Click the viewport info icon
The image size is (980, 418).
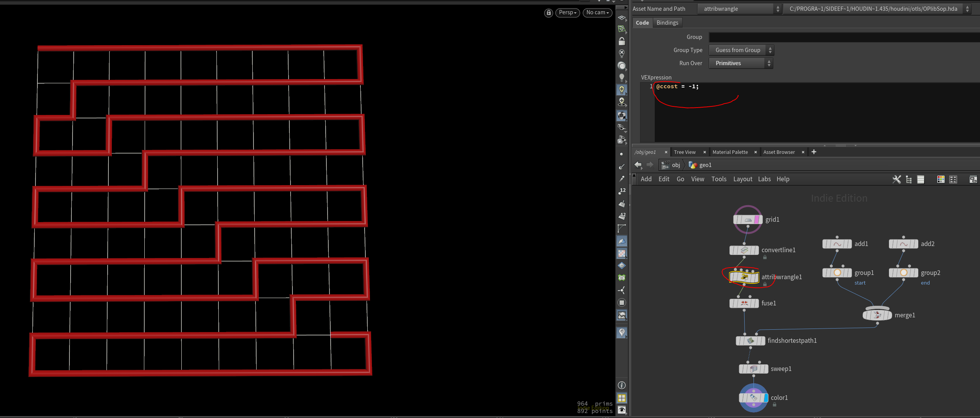[622, 385]
